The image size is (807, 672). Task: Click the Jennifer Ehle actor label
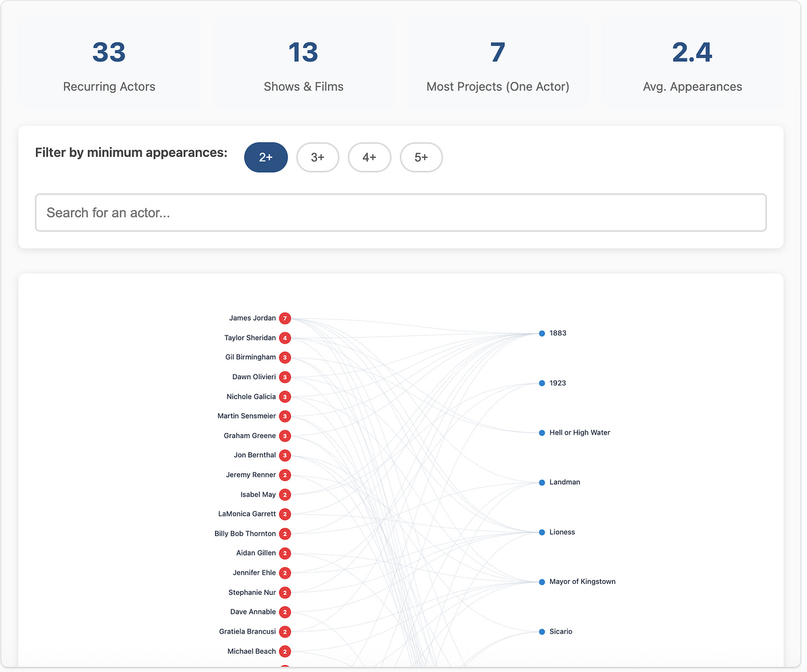point(254,573)
